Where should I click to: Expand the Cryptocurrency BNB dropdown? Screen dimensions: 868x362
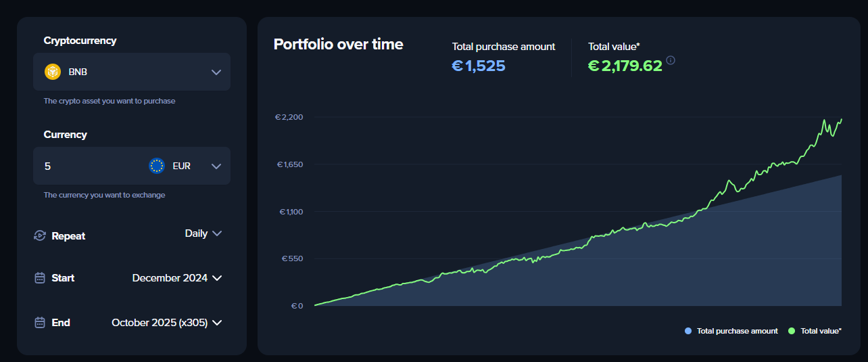pyautogui.click(x=216, y=72)
